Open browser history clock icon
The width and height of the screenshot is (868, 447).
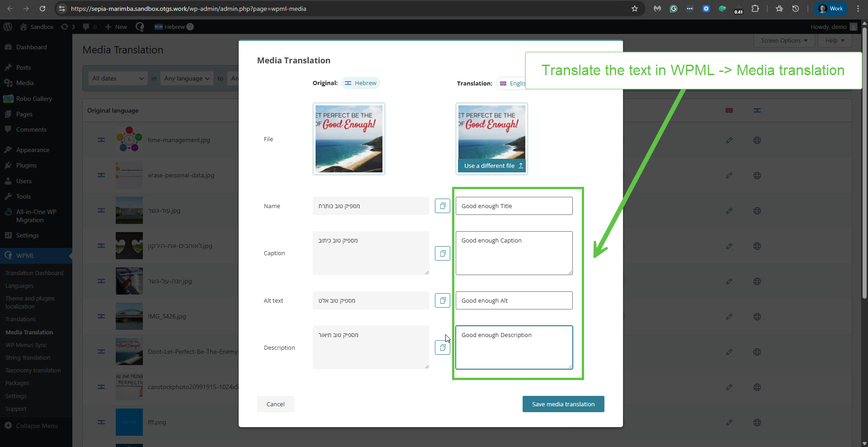click(x=796, y=9)
